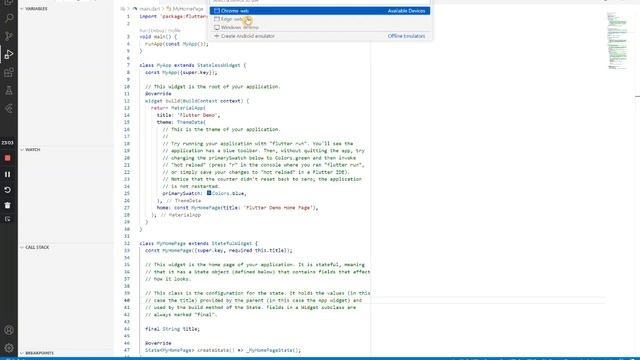Open the Accounts menu icon

9,330
